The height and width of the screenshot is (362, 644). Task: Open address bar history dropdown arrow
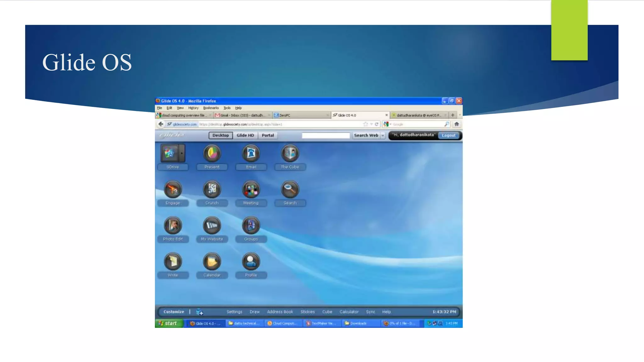(371, 124)
